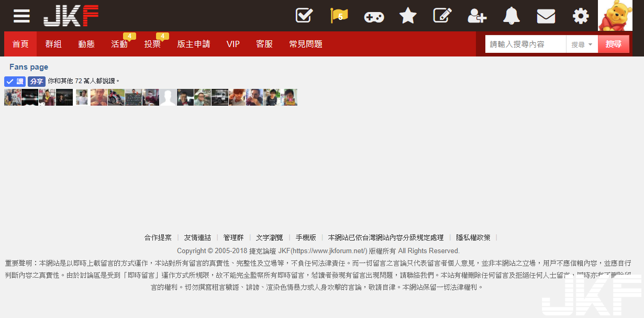Click the pencil edit post icon
Viewport: 644px width, 318px height.
tap(442, 16)
